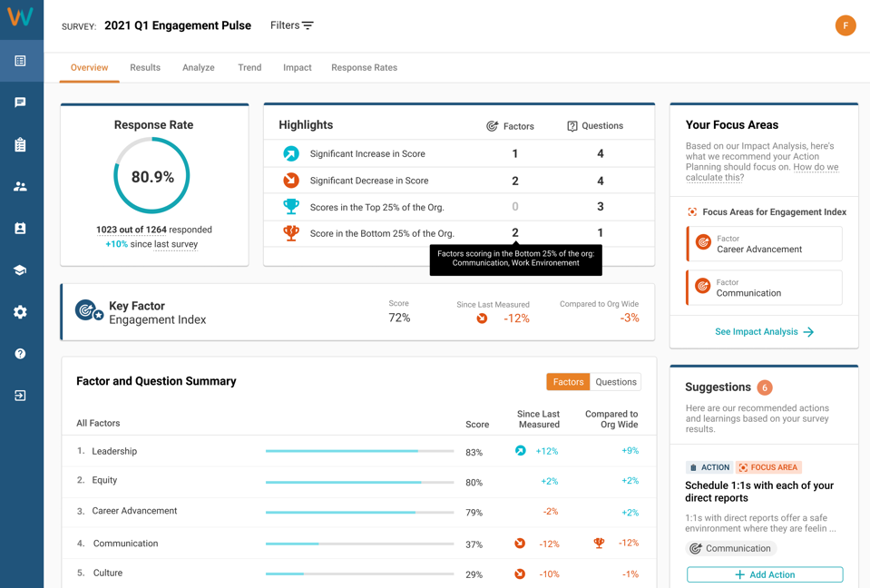Open help with the question mark icon
Image resolution: width=870 pixels, height=588 pixels.
20,354
